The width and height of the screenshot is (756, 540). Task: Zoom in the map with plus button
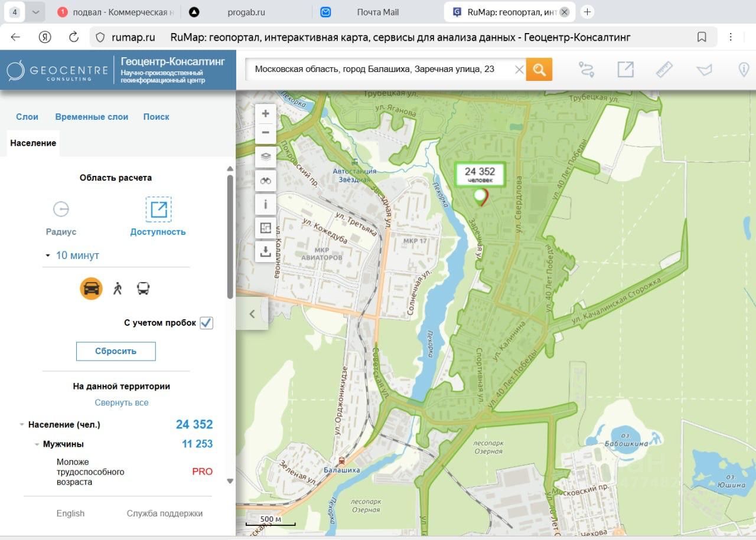click(x=266, y=113)
